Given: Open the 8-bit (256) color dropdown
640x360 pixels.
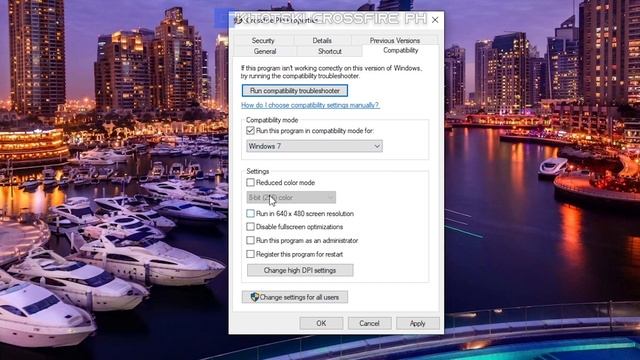Looking at the screenshot, I should pyautogui.click(x=291, y=198).
